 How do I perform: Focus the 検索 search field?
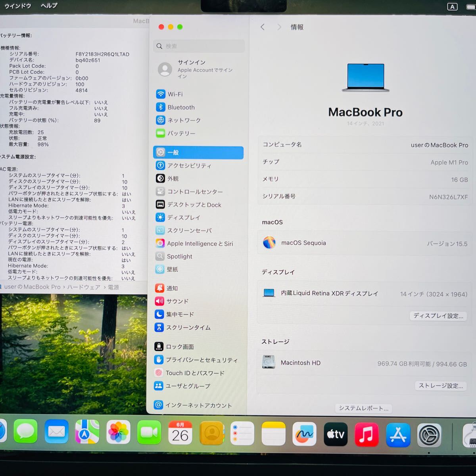[199, 46]
